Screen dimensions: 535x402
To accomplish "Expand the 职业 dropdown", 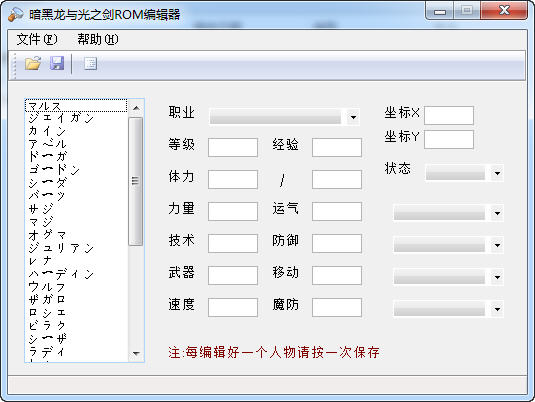I will [353, 117].
